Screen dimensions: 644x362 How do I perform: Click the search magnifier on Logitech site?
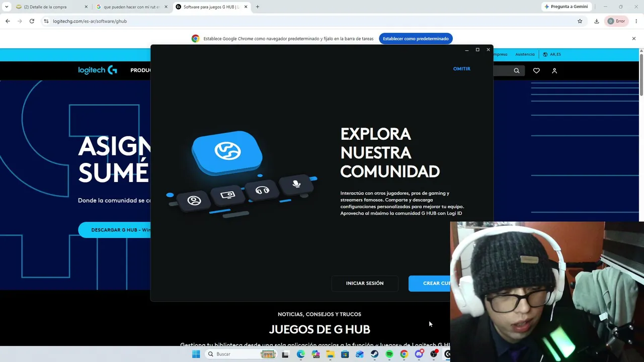[516, 71]
